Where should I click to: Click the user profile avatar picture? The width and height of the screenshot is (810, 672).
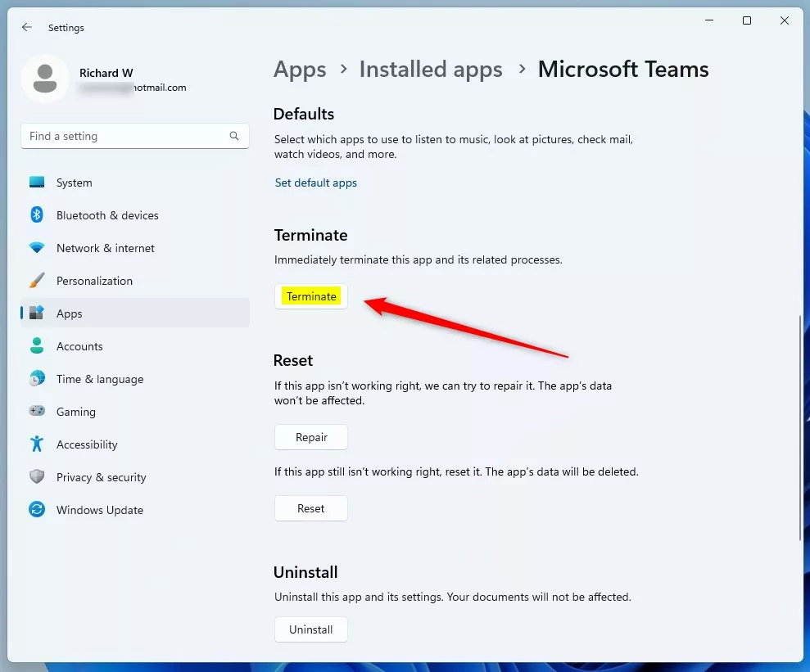[x=45, y=79]
